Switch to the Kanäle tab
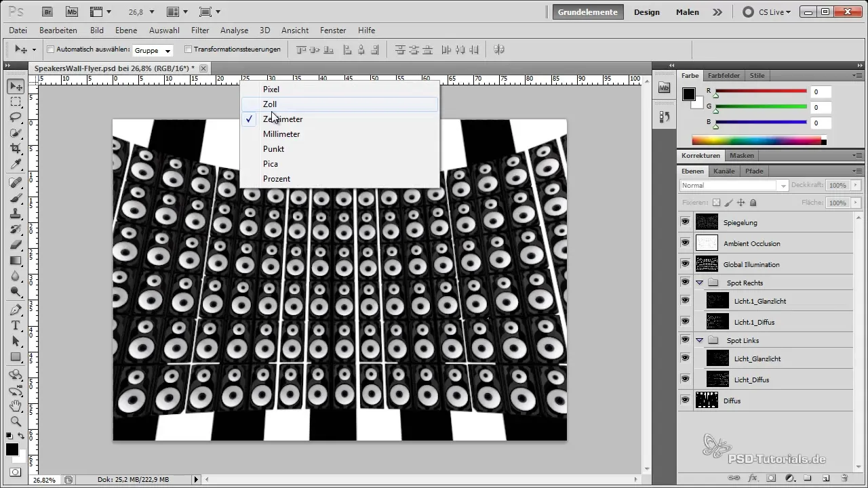This screenshot has width=868, height=488. [724, 171]
